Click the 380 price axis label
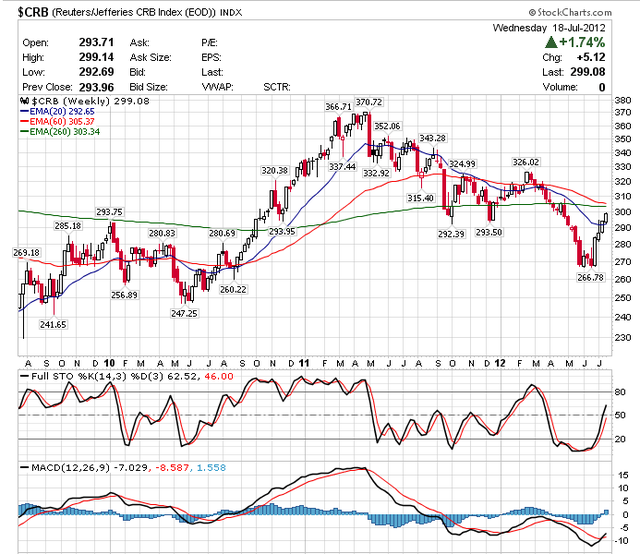Screen dimensions: 640x554 [x=623, y=100]
